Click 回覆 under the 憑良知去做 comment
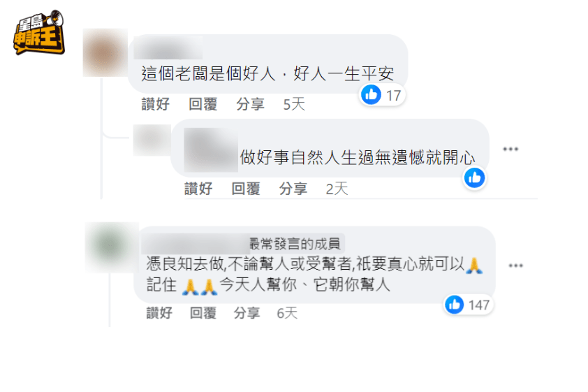The image size is (588, 392). [203, 313]
